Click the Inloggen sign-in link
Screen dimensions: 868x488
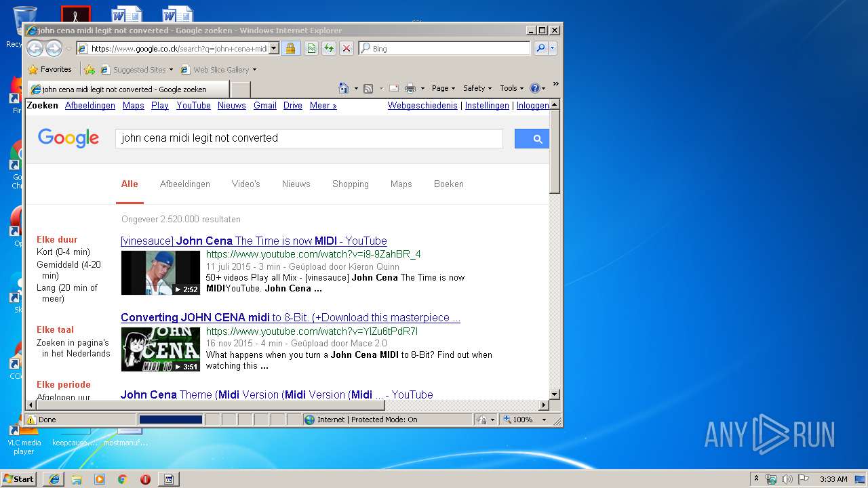533,106
